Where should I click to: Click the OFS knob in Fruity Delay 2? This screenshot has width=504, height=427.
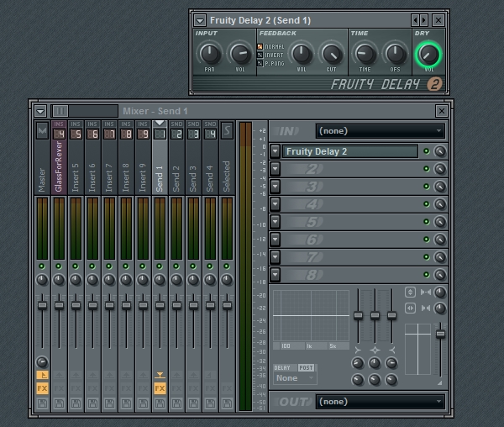[395, 54]
